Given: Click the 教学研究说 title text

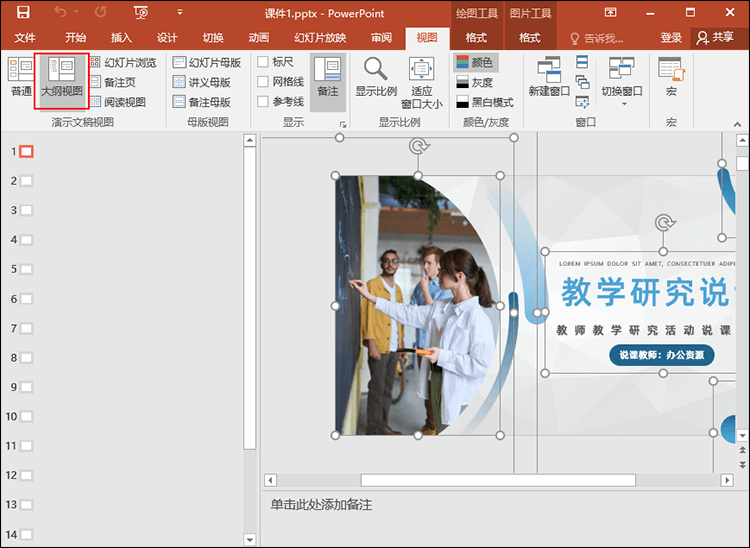Looking at the screenshot, I should tap(645, 291).
